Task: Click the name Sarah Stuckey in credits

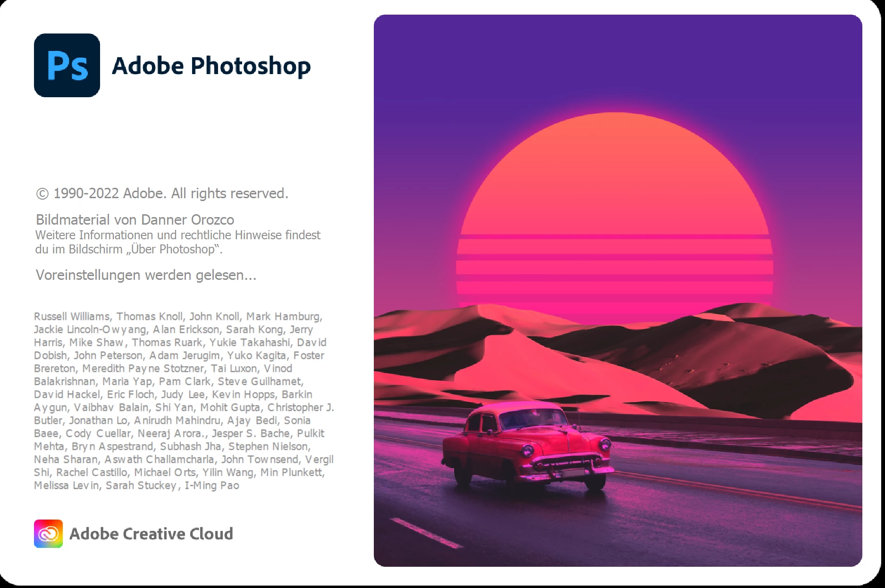Action: click(x=141, y=486)
